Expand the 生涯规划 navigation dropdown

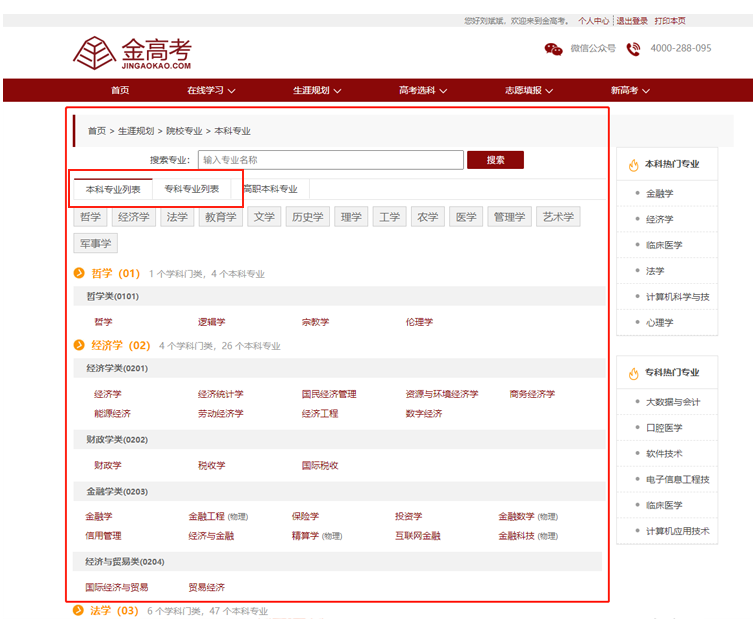(317, 90)
